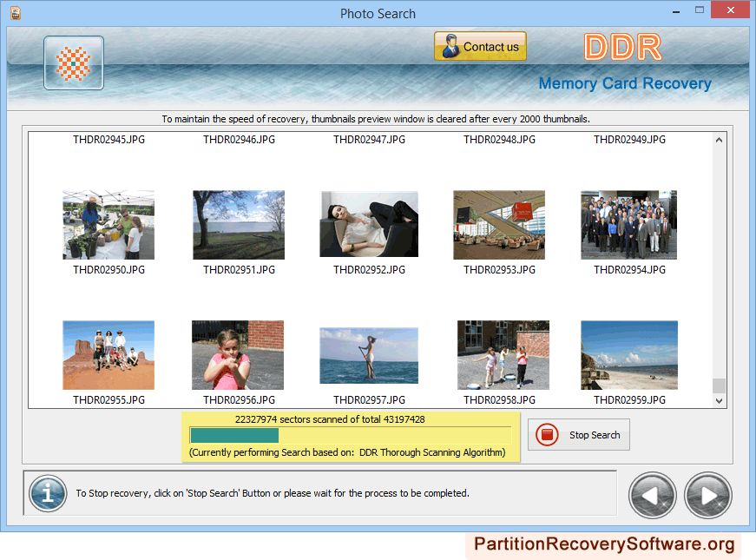Image resolution: width=756 pixels, height=560 pixels.
Task: Click the file name THDR02947.JPG
Action: 370,140
